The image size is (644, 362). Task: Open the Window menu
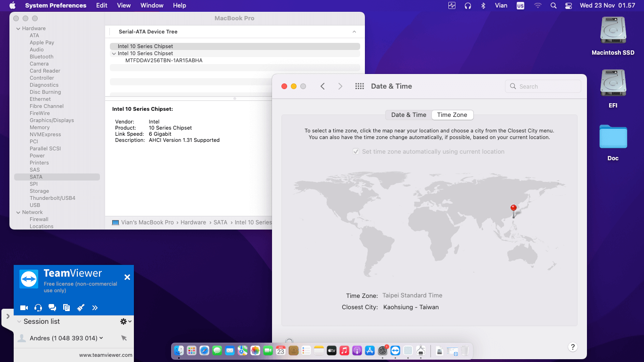pos(152,6)
